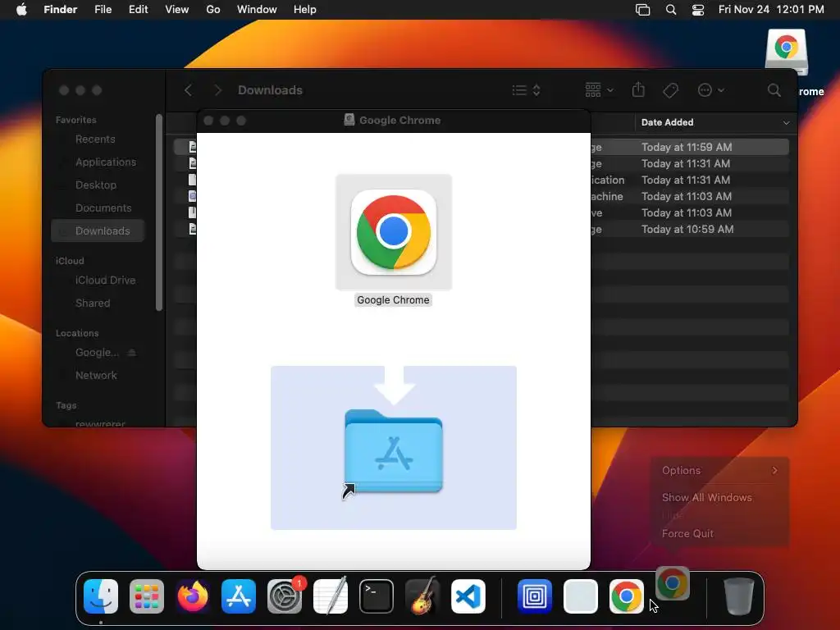Screen dimensions: 840x630
Task: Open the App Store Dock icon
Action: [x=239, y=596]
